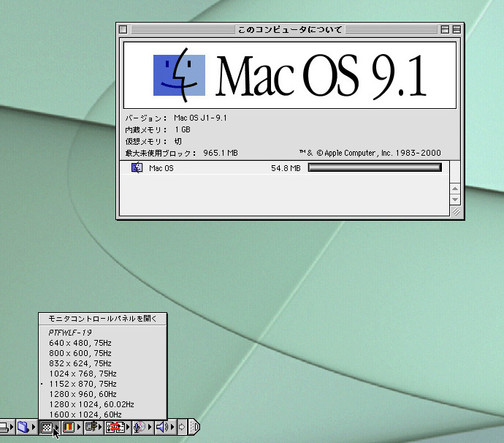Screen dimensions: 504x443
Task: Click the Finder face logo in the banner
Action: (179, 75)
